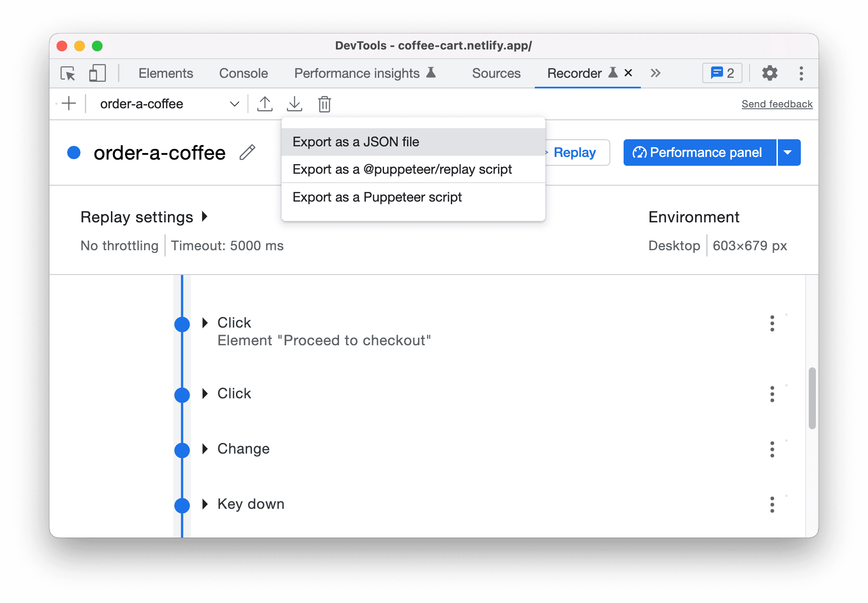Click the download icon button

point(295,103)
